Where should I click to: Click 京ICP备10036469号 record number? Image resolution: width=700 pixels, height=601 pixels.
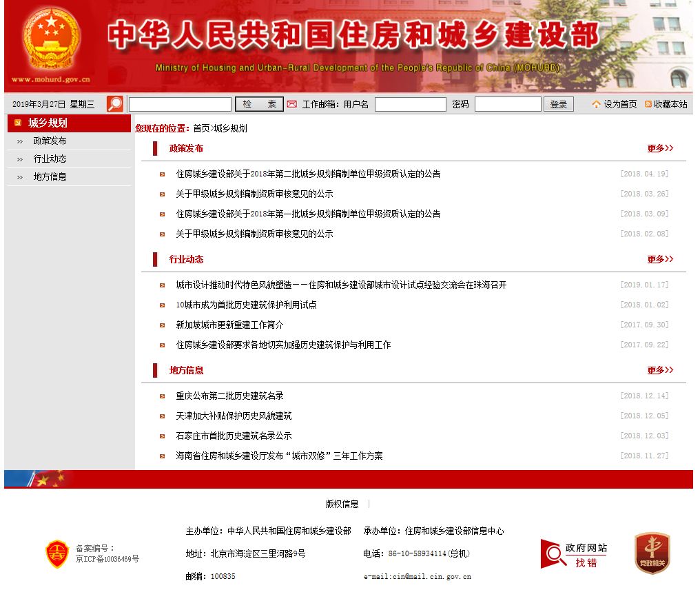point(107,559)
